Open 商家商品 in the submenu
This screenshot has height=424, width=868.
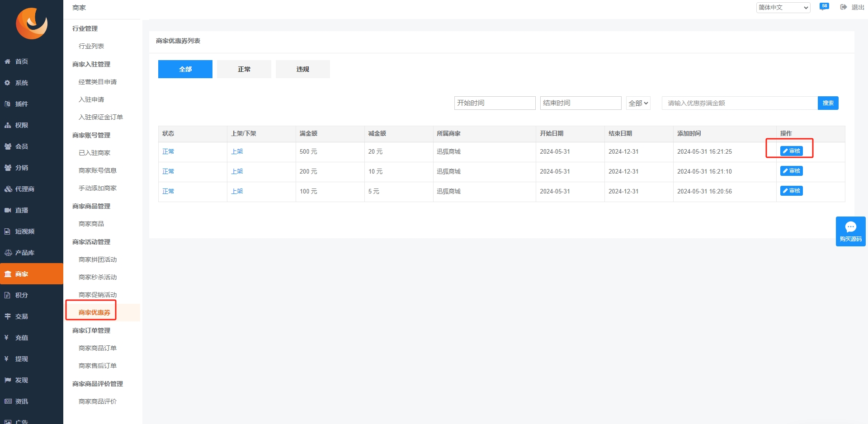point(91,224)
